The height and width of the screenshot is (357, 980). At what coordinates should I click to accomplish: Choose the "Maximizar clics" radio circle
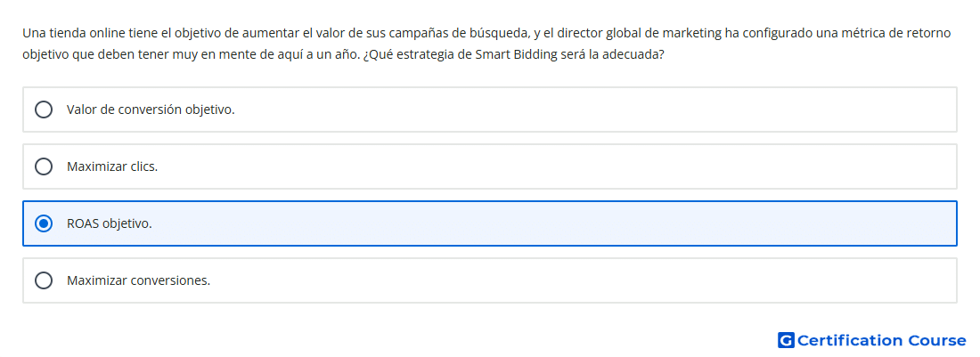coord(44,166)
